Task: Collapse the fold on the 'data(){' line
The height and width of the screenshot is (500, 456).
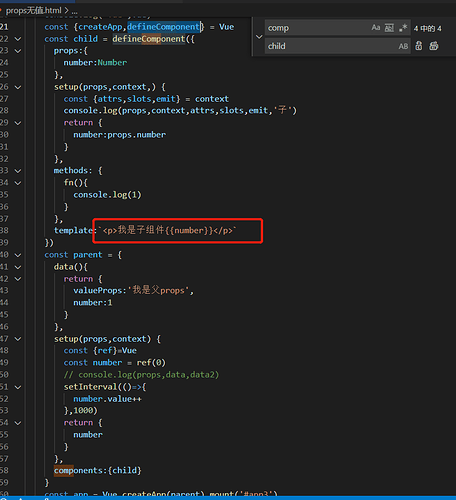Action: [18, 267]
